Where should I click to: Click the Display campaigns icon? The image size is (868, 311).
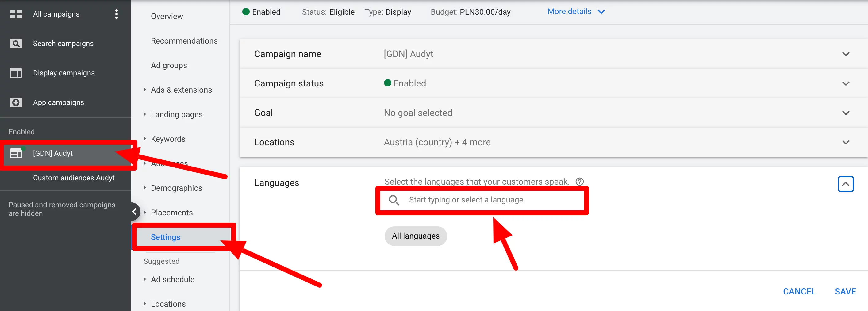16,73
